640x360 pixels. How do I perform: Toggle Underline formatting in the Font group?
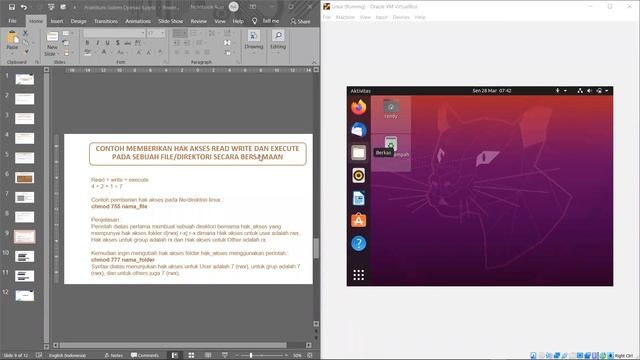107,42
